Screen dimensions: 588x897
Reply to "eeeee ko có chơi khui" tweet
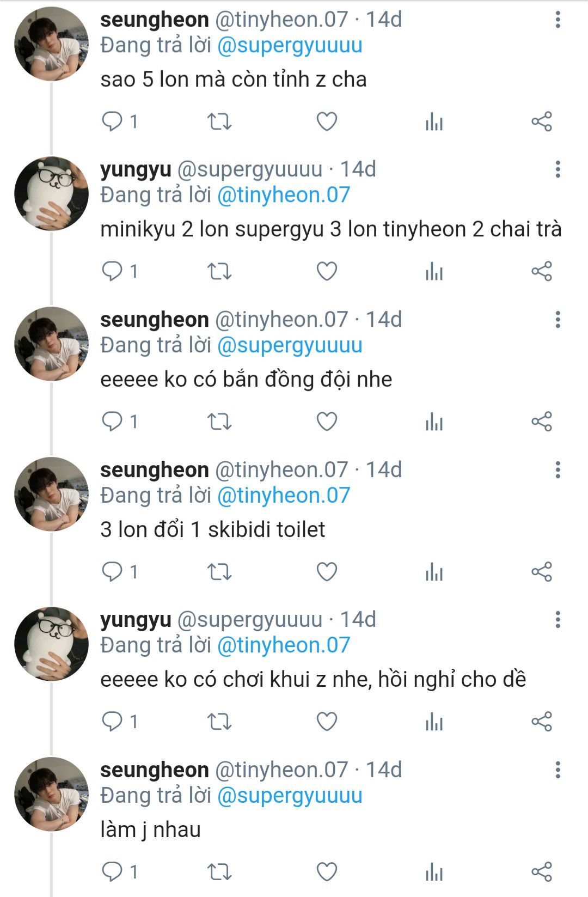click(113, 721)
